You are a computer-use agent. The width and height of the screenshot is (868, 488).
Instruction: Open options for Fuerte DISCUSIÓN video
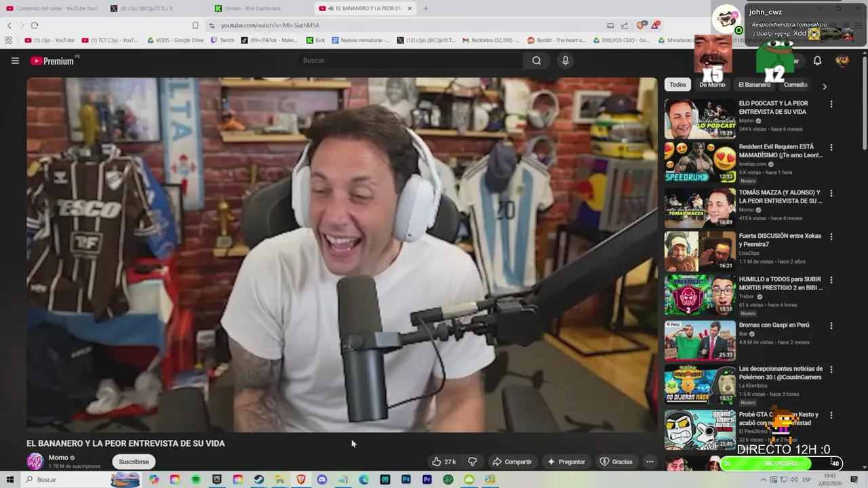pos(831,237)
